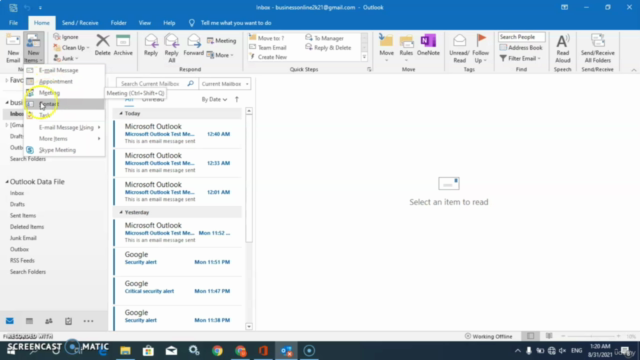Click Send/Receive All Folders
This screenshot has width=640, height=360.
(598, 48)
